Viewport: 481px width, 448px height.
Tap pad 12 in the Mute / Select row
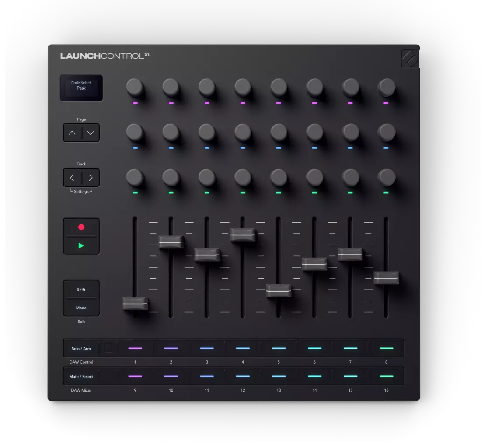[x=243, y=376]
